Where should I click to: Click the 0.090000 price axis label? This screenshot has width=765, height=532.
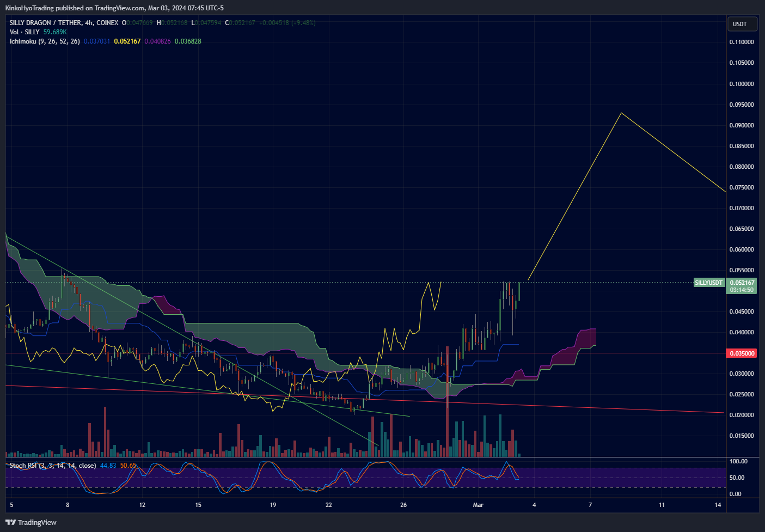(x=742, y=125)
